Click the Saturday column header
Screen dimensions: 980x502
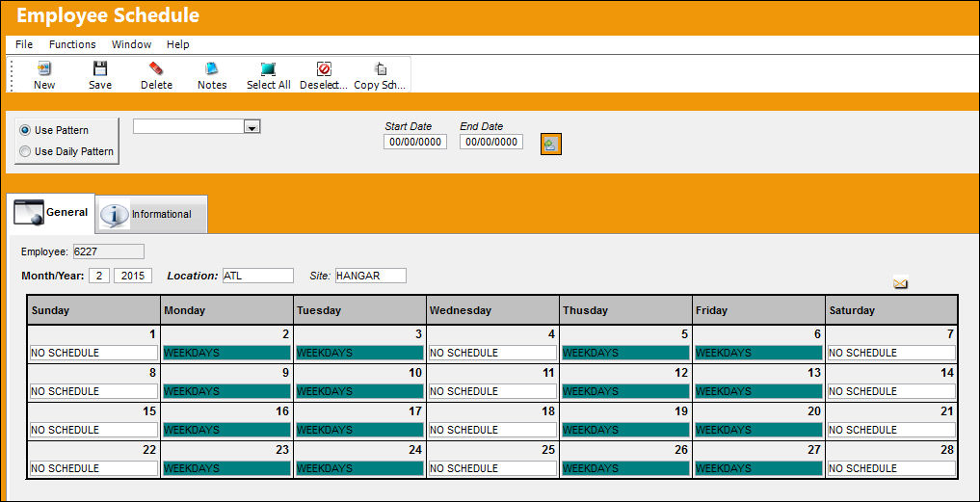[891, 310]
